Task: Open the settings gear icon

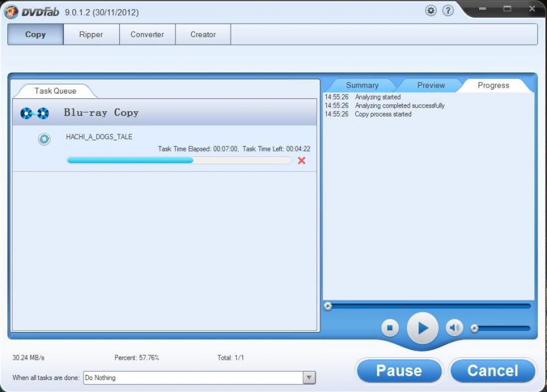Action: (431, 11)
